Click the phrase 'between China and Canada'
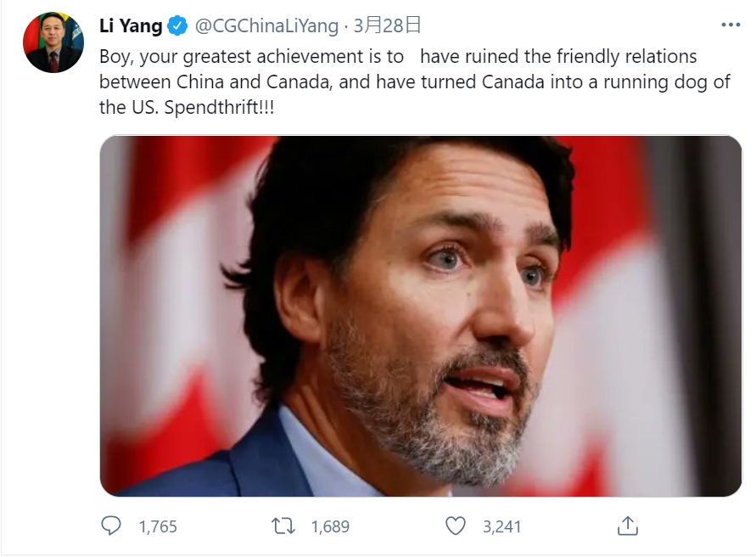756x557 pixels. [216, 82]
